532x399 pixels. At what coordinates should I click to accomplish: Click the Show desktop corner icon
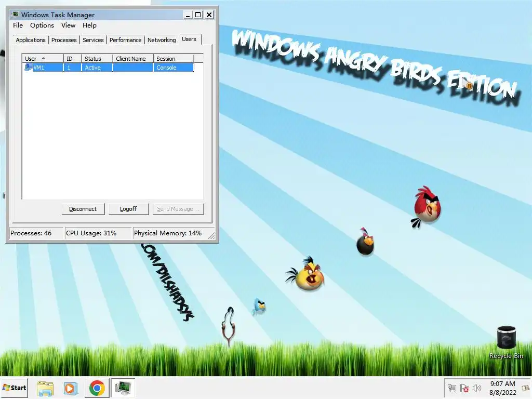tap(526, 388)
